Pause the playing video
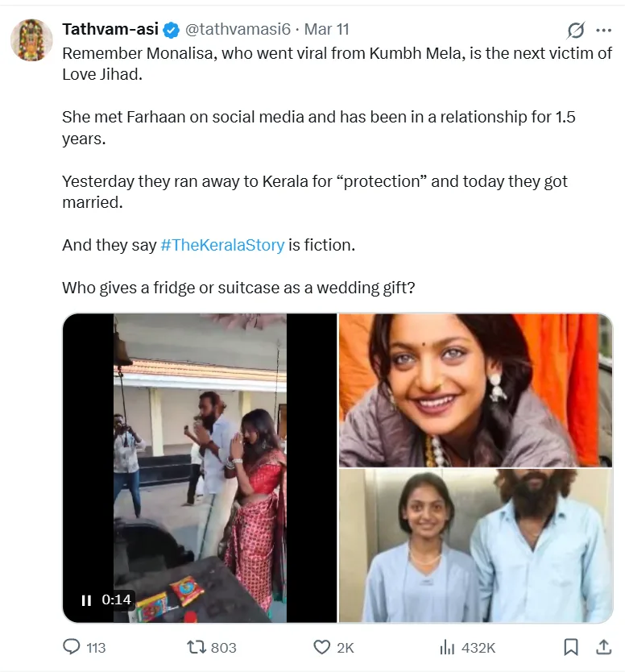Viewport: 625px width, 672px height. (x=86, y=600)
